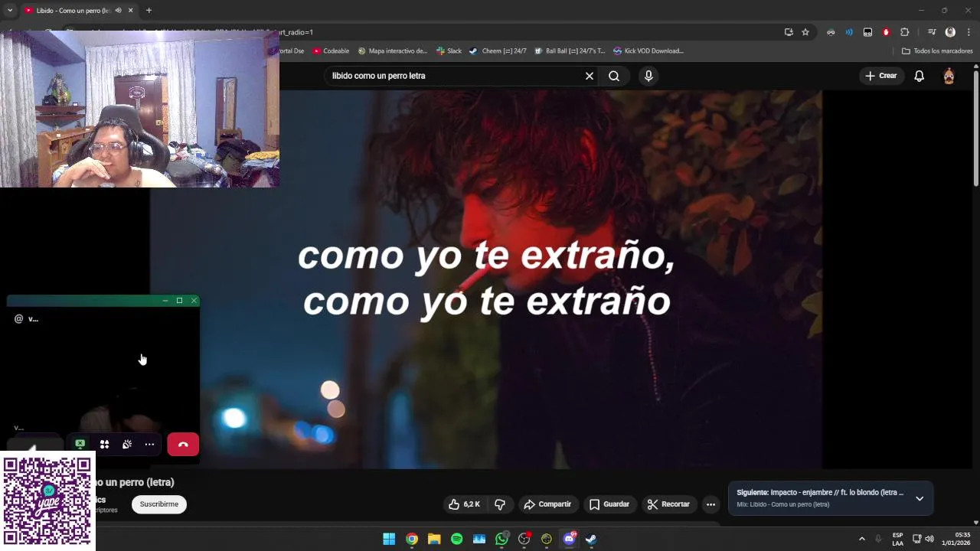This screenshot has width=980, height=551.
Task: Select the Libido - Como un perro tab
Action: coord(73,11)
